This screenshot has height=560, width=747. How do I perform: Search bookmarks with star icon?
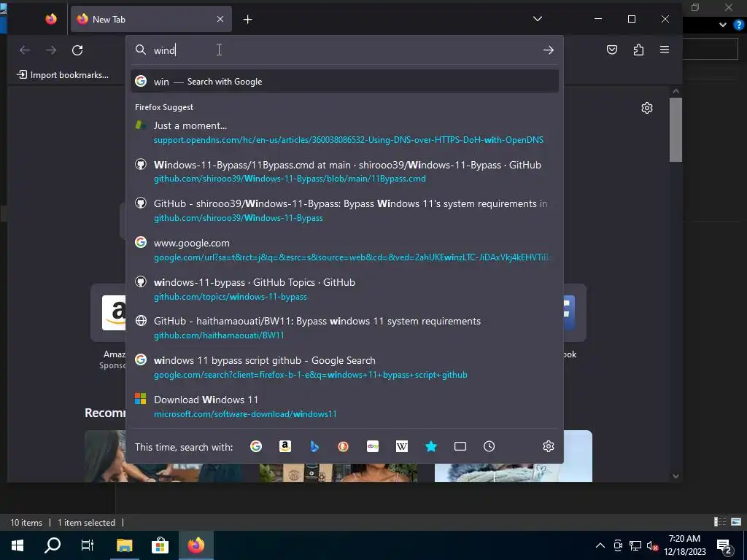[430, 446]
